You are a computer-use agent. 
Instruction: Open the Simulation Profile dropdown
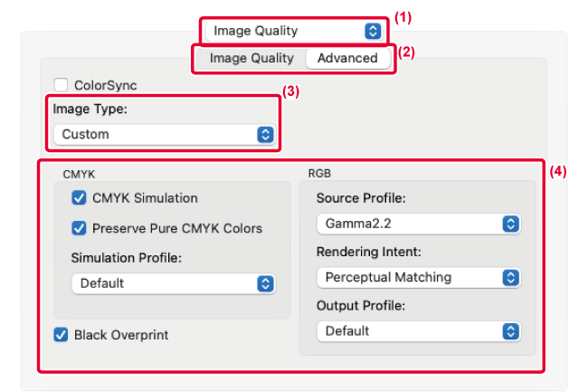point(172,283)
